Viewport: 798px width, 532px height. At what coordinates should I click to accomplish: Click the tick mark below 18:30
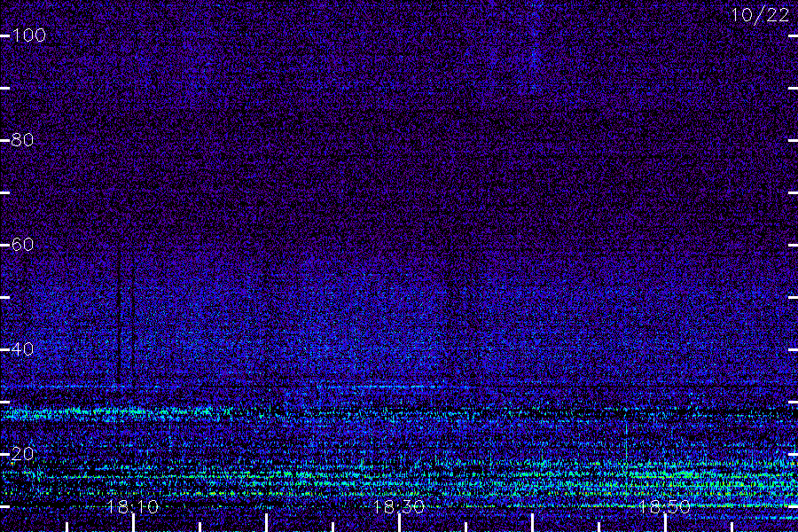(x=400, y=523)
